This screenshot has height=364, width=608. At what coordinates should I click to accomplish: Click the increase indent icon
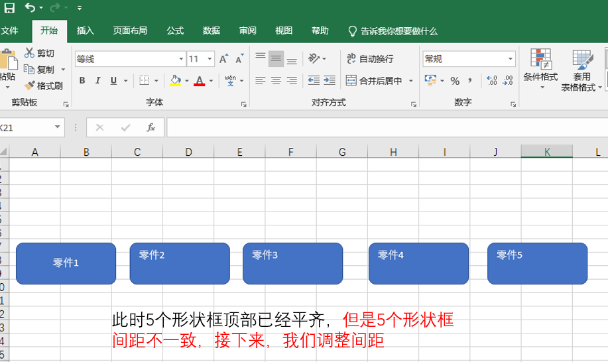click(x=330, y=81)
